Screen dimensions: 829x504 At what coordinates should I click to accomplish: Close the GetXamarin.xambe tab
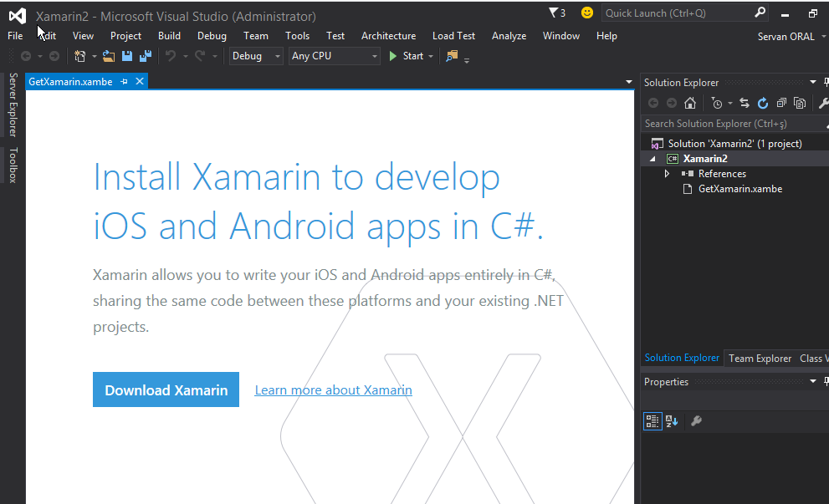point(140,81)
